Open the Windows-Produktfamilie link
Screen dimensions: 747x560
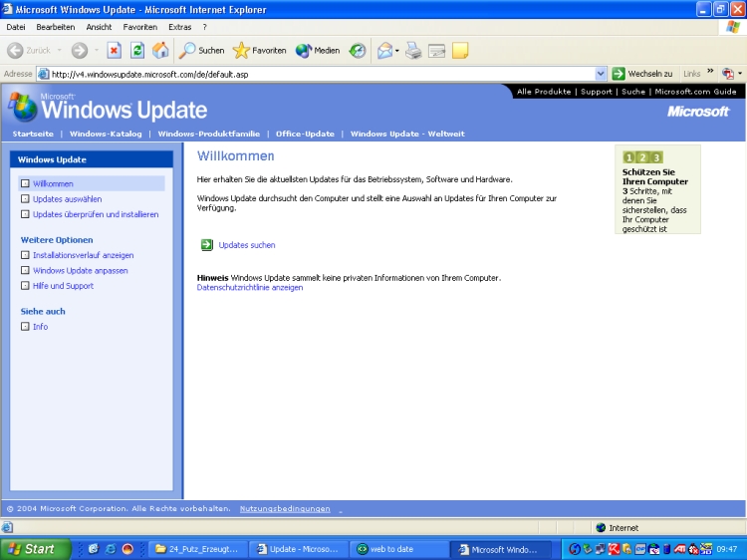point(209,134)
